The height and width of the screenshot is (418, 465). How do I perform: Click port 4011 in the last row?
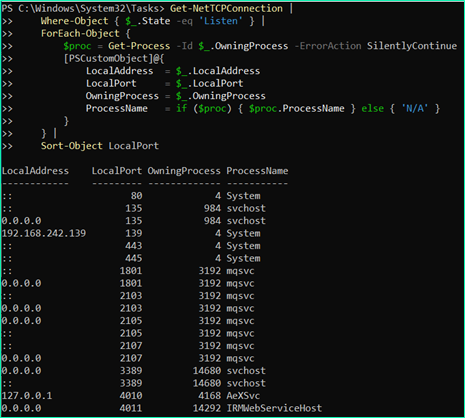coord(131,408)
